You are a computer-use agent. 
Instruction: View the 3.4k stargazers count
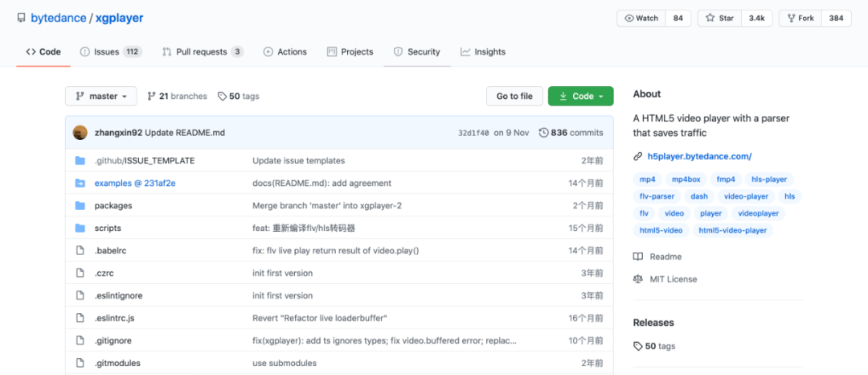(x=757, y=19)
